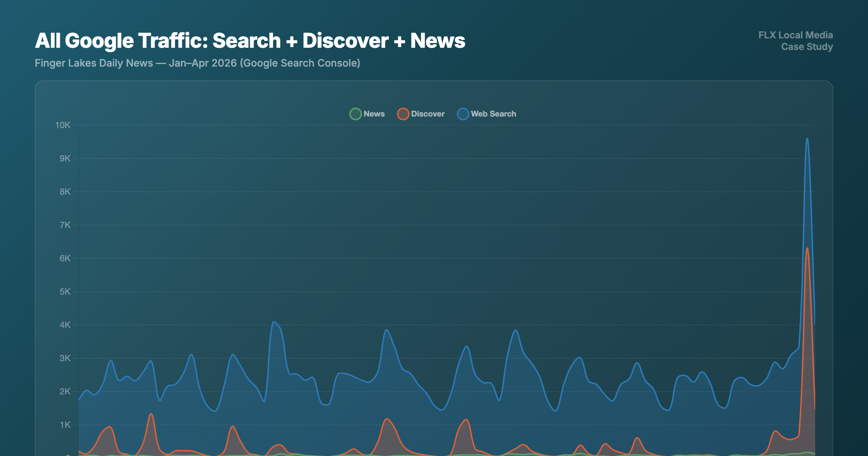Hide the Web Search series label

pos(493,114)
